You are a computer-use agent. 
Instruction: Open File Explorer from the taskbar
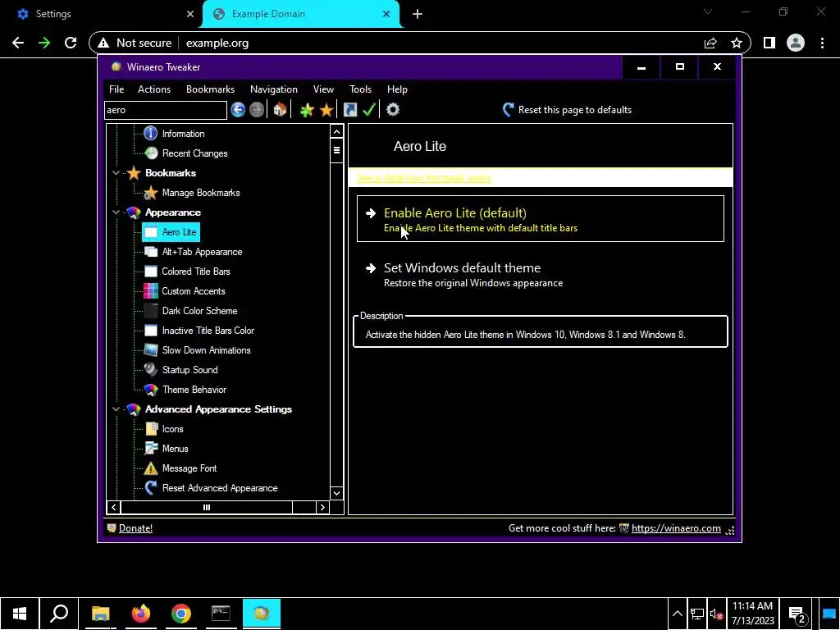click(100, 614)
